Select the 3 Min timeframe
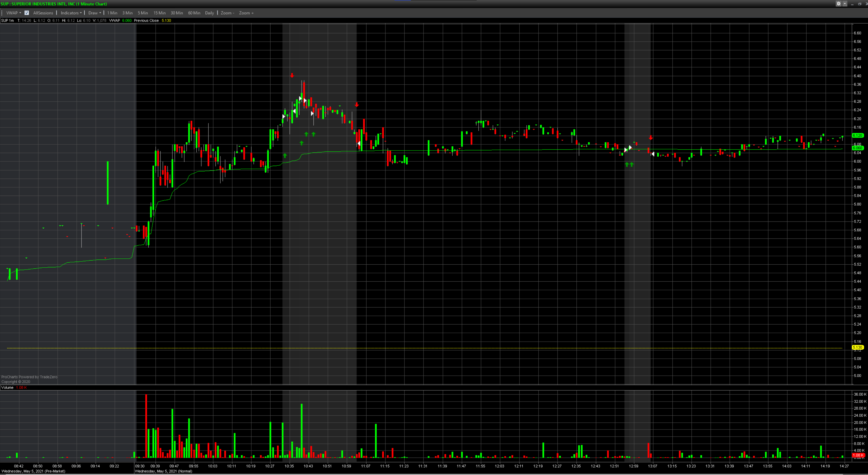This screenshot has width=868, height=475. pos(127,13)
